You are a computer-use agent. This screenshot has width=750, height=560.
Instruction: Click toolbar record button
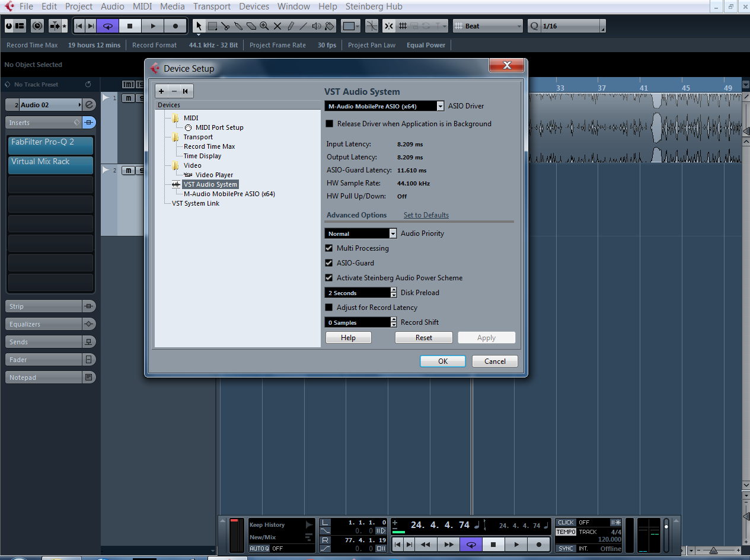[175, 26]
